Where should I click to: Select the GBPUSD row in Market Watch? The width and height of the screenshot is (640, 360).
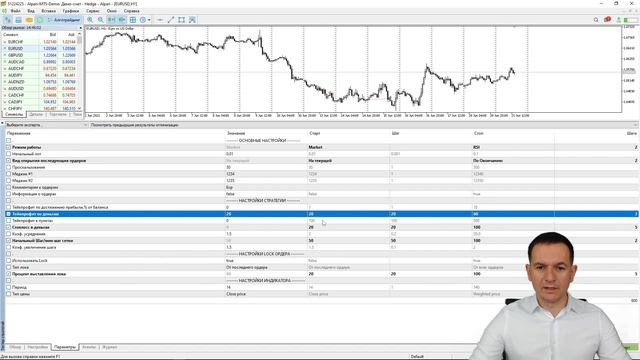click(40, 55)
